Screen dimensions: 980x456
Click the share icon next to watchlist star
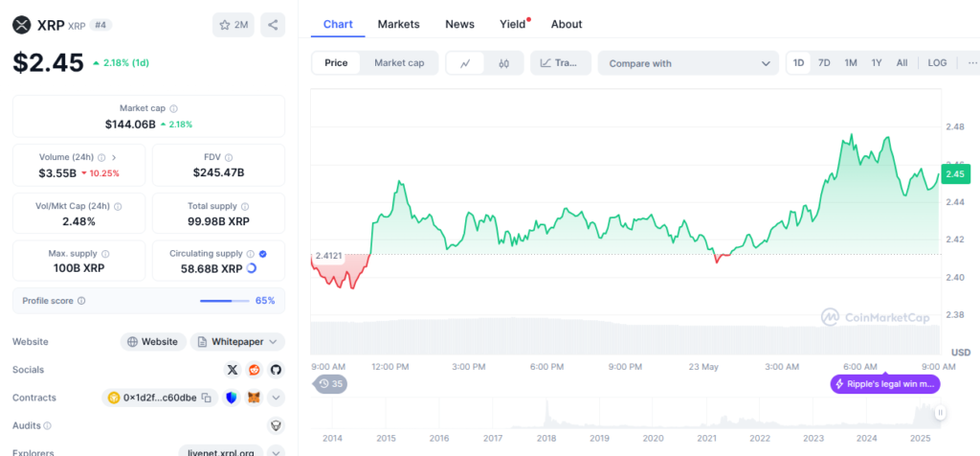[273, 25]
